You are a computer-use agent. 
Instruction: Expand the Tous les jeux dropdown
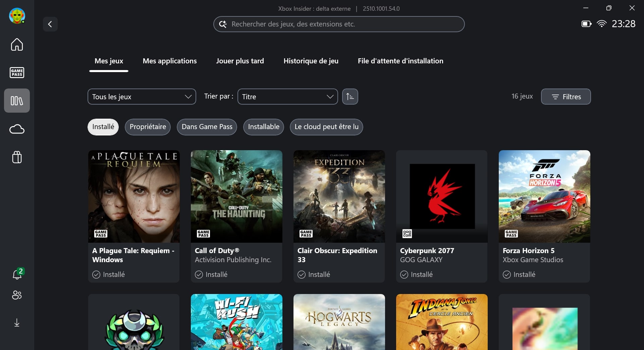click(x=142, y=97)
